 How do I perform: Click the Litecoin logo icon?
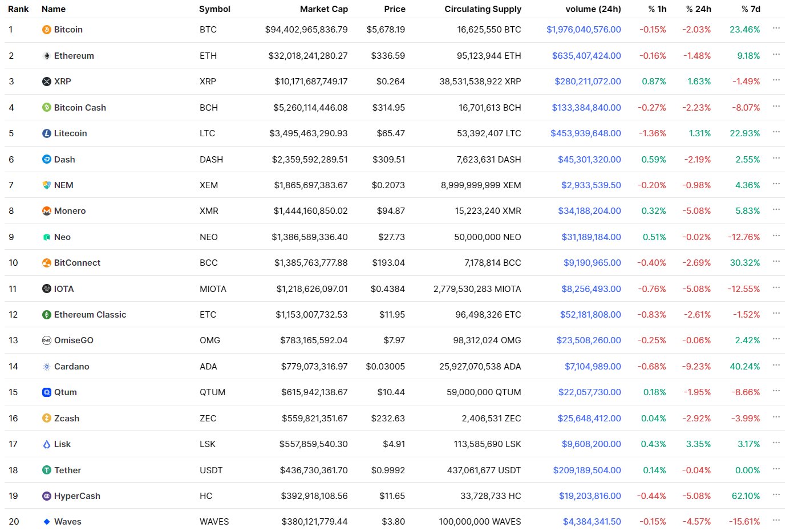click(x=47, y=133)
